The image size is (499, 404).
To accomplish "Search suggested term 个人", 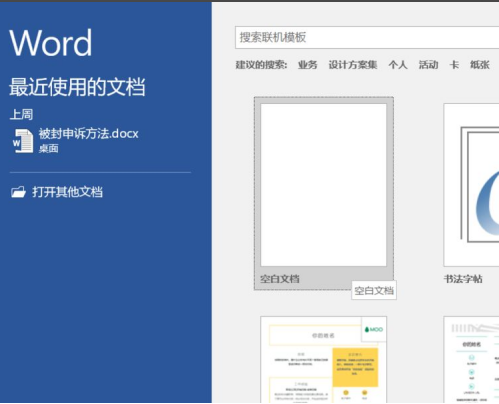I will pos(398,65).
